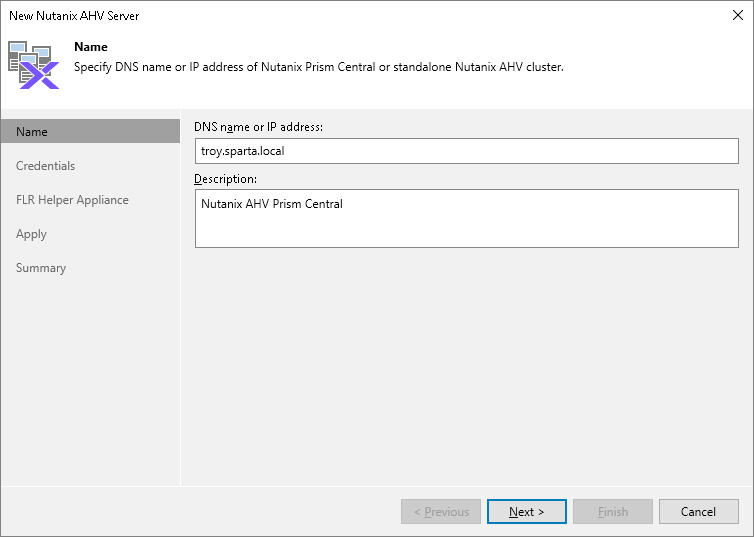Cancel the server wizard

[698, 512]
